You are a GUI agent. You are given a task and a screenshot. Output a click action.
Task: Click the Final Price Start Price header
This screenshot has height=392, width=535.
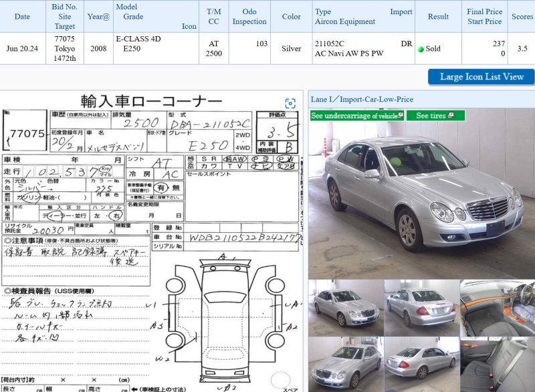point(484,16)
